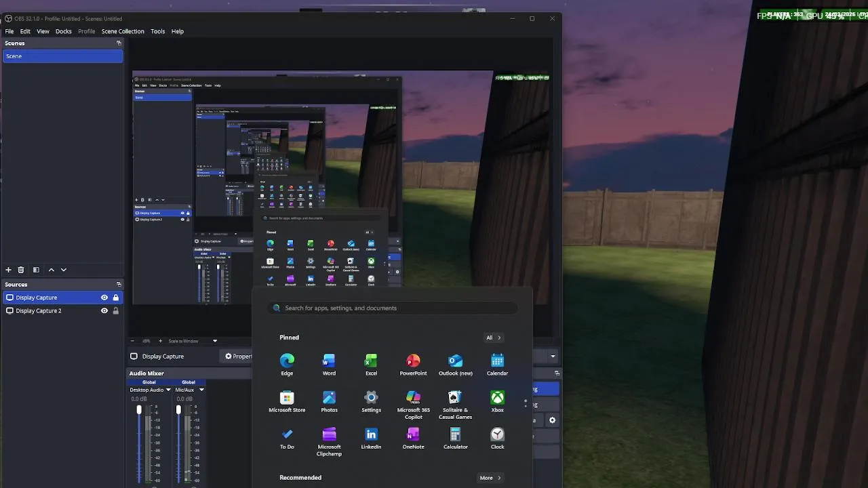Open the View menu

[x=43, y=31]
